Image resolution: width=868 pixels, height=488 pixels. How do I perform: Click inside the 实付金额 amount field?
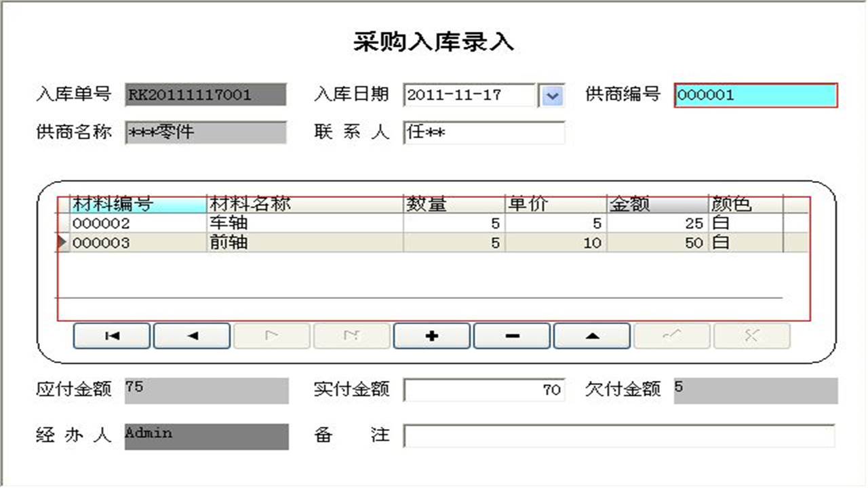[x=484, y=390]
